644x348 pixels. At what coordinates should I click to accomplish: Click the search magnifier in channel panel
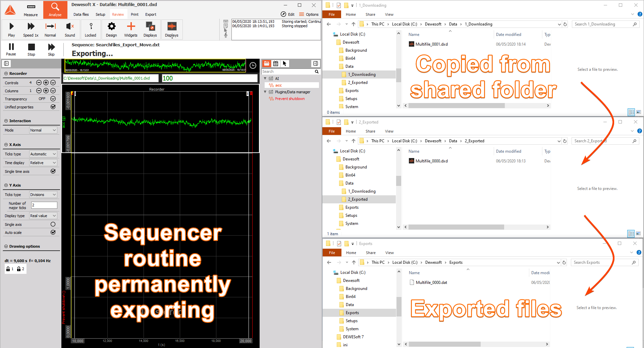317,71
